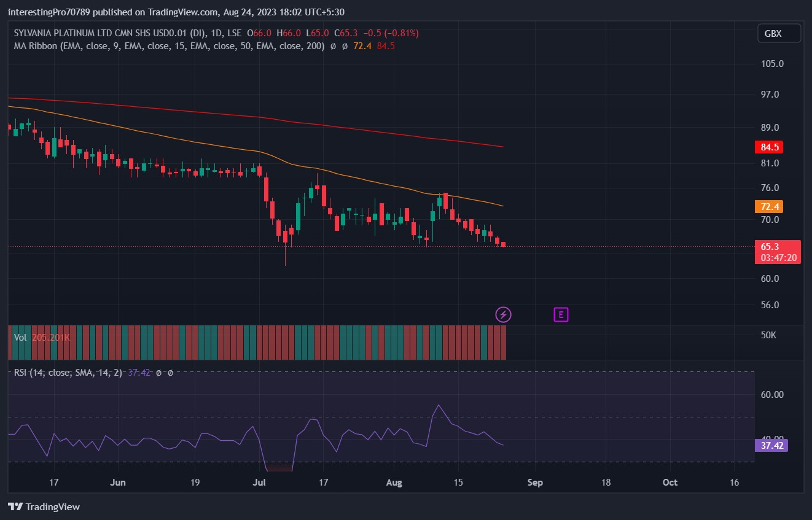Click the 105.0 price scale label
This screenshot has height=520, width=812.
771,64
